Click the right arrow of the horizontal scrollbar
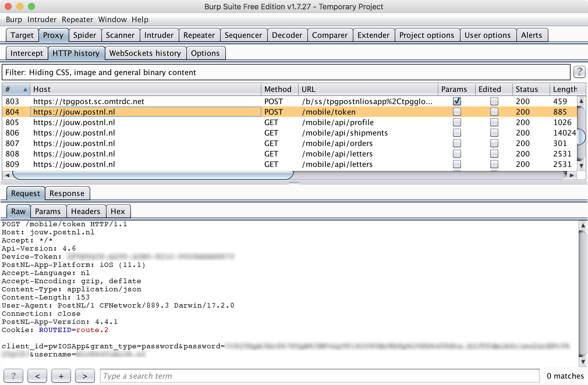This screenshot has height=385, width=588. pos(571,175)
